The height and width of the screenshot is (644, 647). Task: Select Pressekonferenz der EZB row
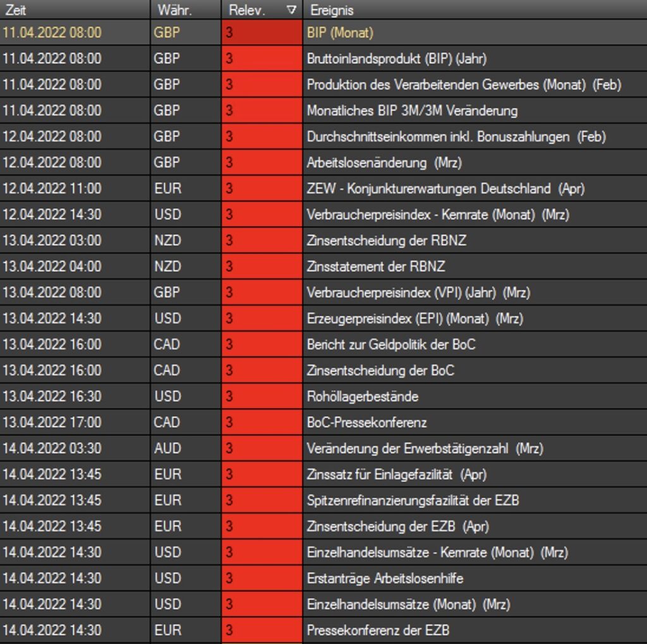coord(378,630)
